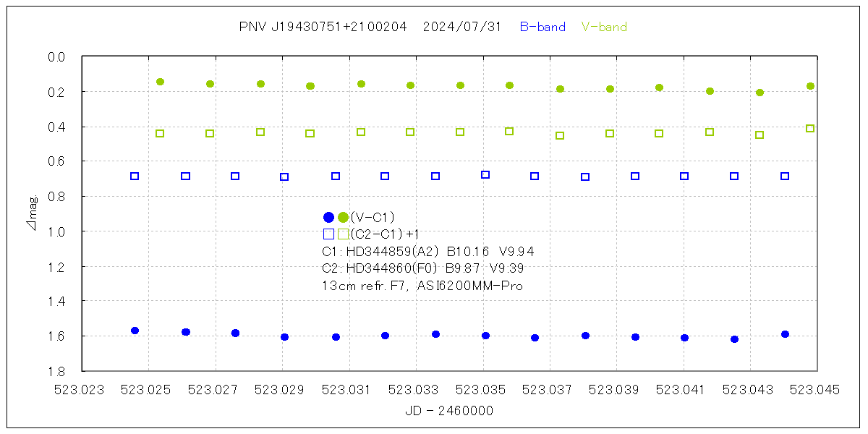868x434 pixels.
Task: Click the "1.0" y-axis tick label
Action: 58,231
